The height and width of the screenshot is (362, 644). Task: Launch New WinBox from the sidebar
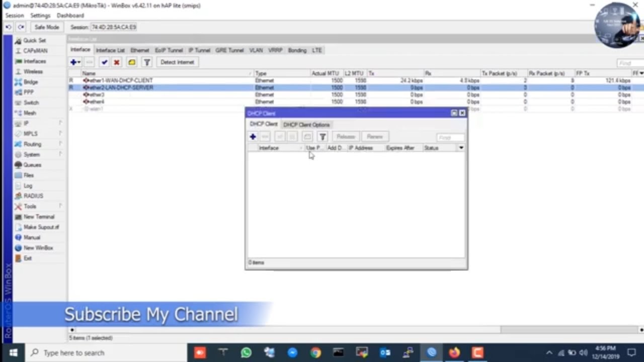(38, 248)
